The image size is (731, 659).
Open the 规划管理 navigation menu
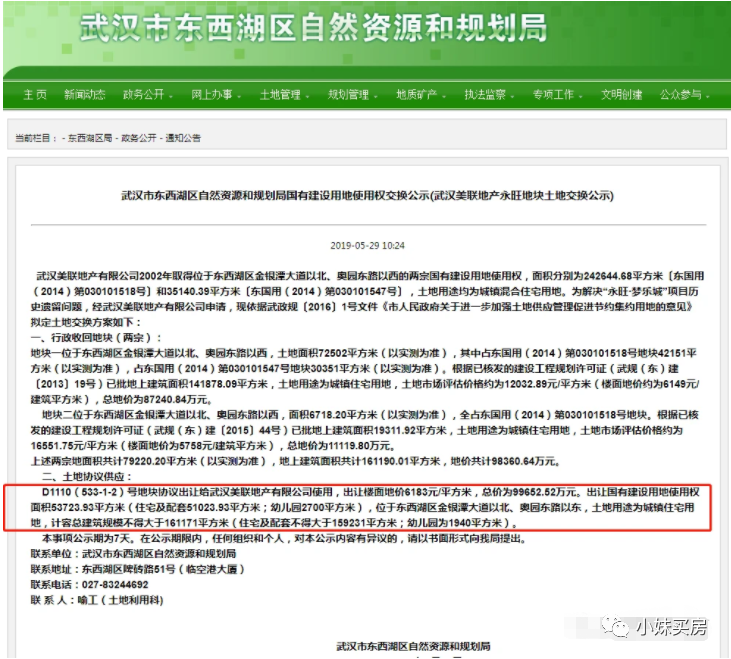(348, 95)
